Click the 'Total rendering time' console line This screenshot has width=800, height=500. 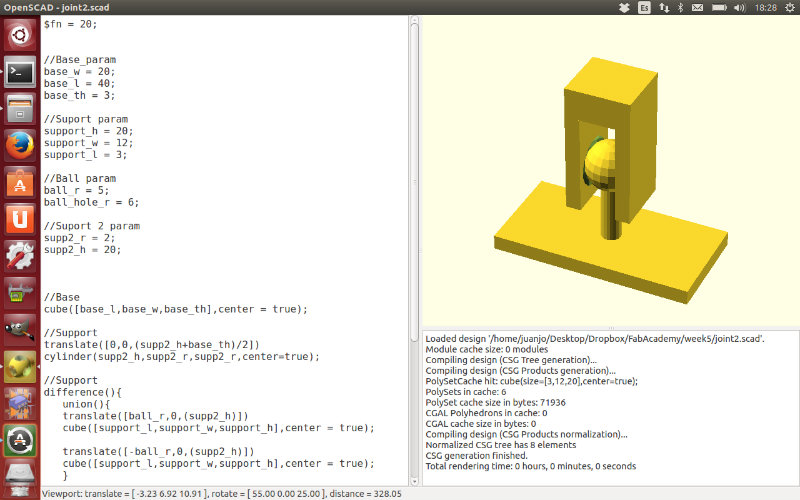[531, 466]
